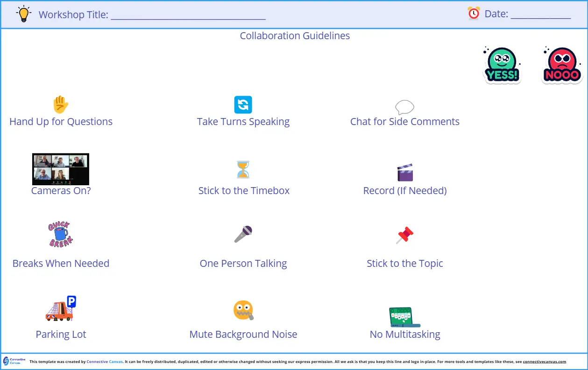588x370 pixels.
Task: Select the zipper-mouth emoji icon
Action: (243, 310)
